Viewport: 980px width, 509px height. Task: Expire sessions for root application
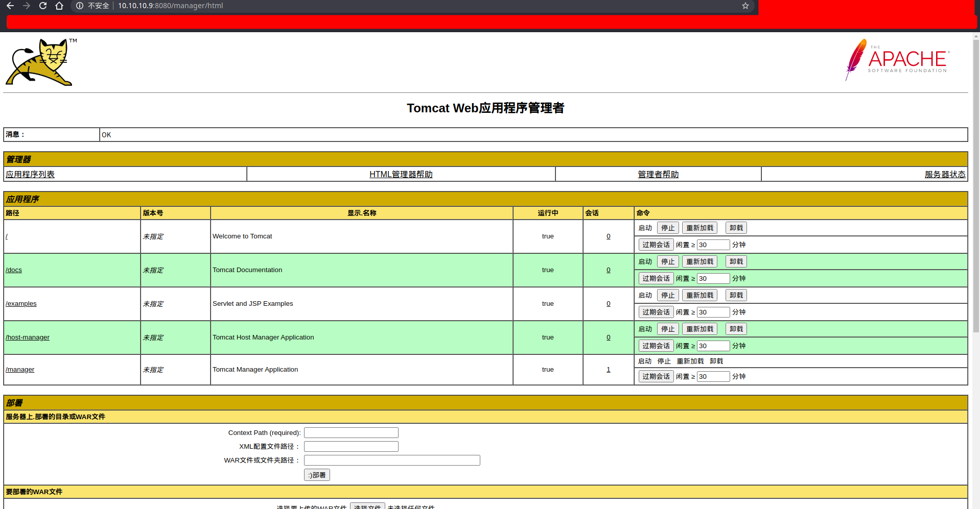coord(656,245)
